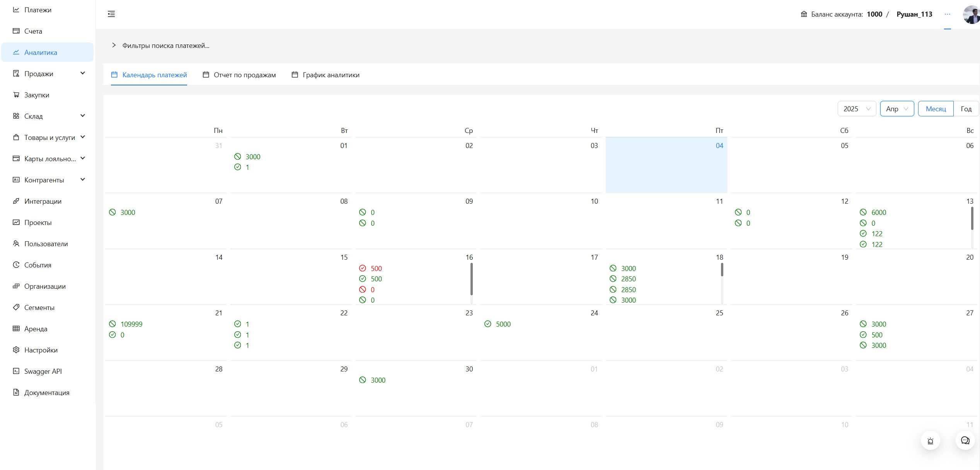This screenshot has height=470, width=980.
Task: Open the chat support floating icon
Action: (965, 441)
